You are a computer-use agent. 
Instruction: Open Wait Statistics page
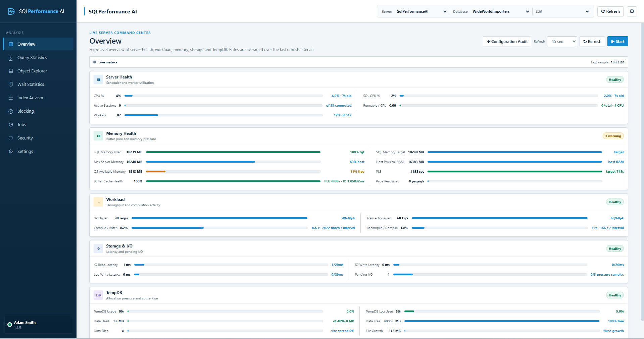38,84
